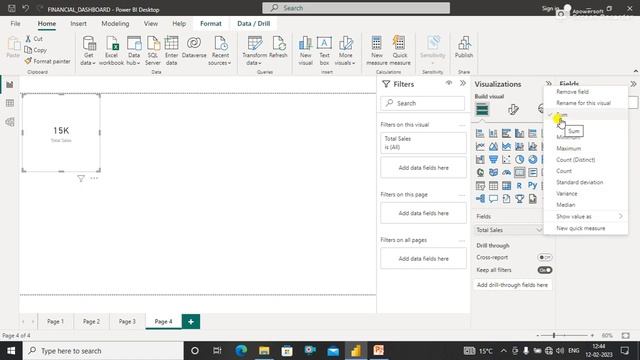Screen dimensions: 640x360
Task: Select the clustered bar chart visual
Action: [506, 133]
